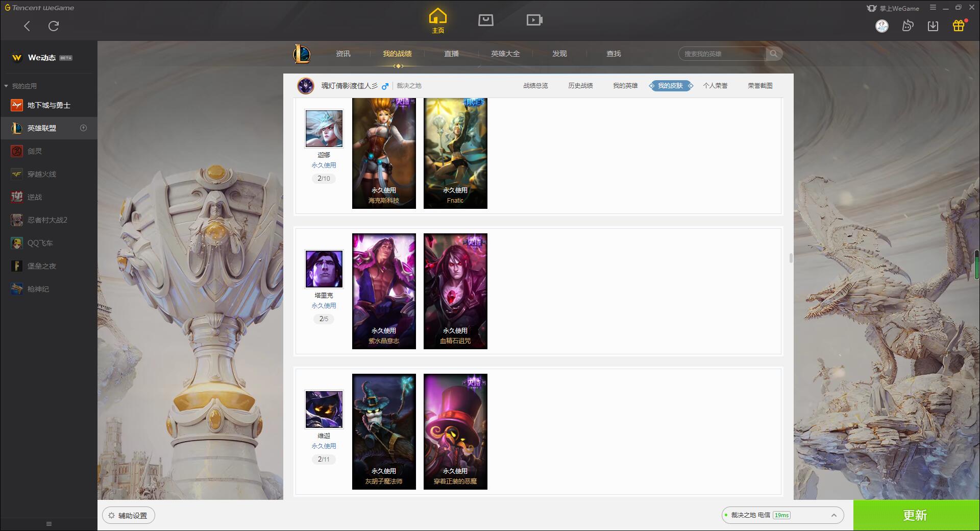The image size is (980, 531).
Task: Select 忍者村大战2 in the sidebar
Action: pos(48,220)
